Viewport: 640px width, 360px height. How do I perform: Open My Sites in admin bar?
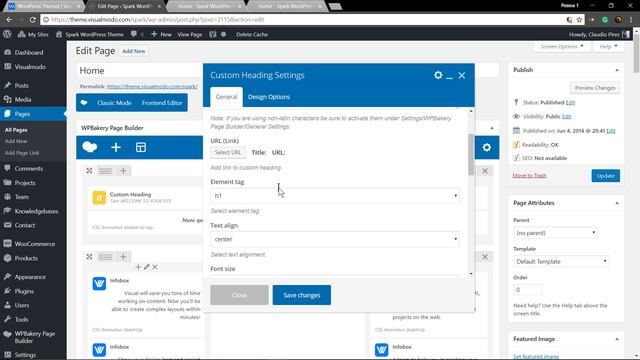click(33, 34)
